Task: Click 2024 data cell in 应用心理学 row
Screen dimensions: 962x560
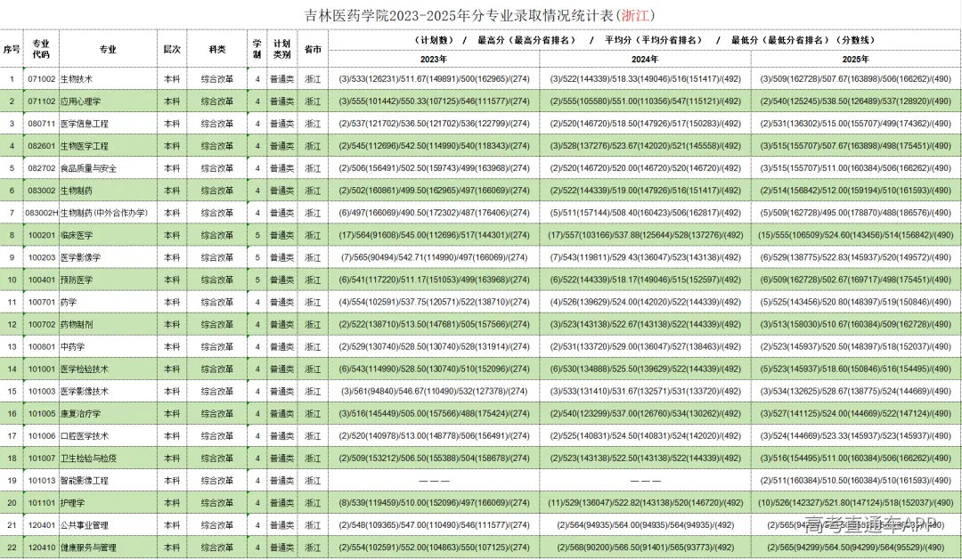Action: click(645, 101)
